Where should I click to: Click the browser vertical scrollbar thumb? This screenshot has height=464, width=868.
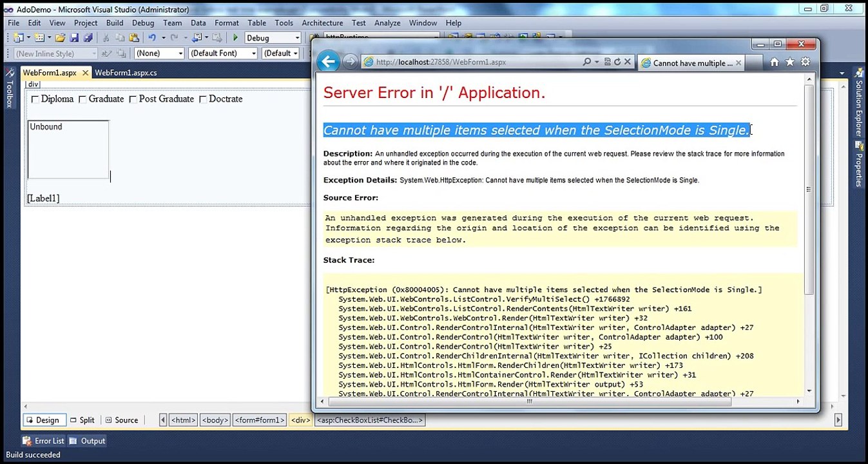(x=809, y=189)
